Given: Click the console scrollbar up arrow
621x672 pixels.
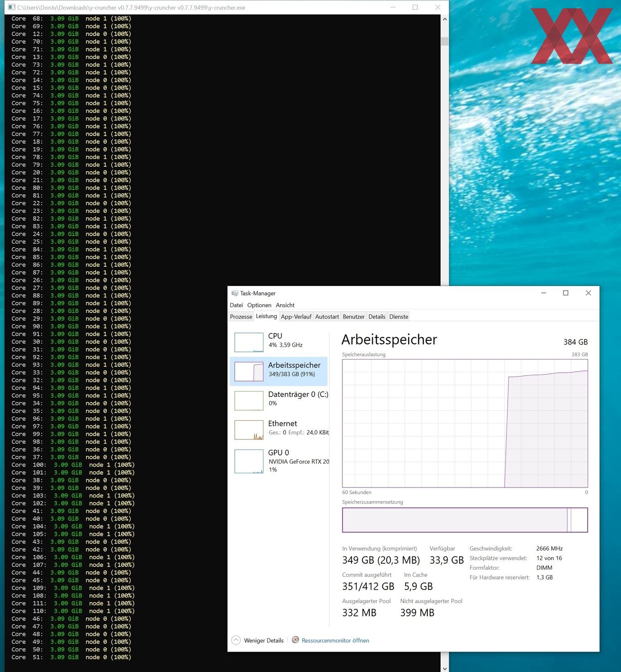Looking at the screenshot, I should click(445, 19).
